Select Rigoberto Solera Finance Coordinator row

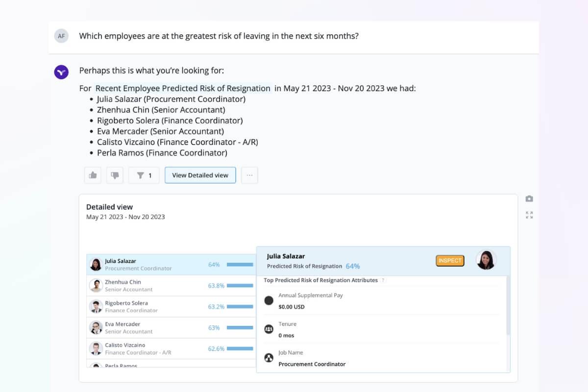pyautogui.click(x=171, y=307)
